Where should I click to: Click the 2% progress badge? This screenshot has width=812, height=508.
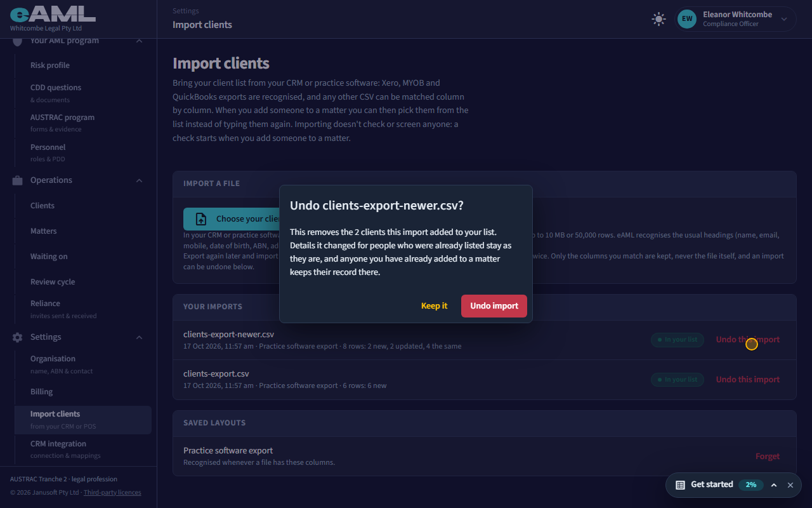(751, 485)
